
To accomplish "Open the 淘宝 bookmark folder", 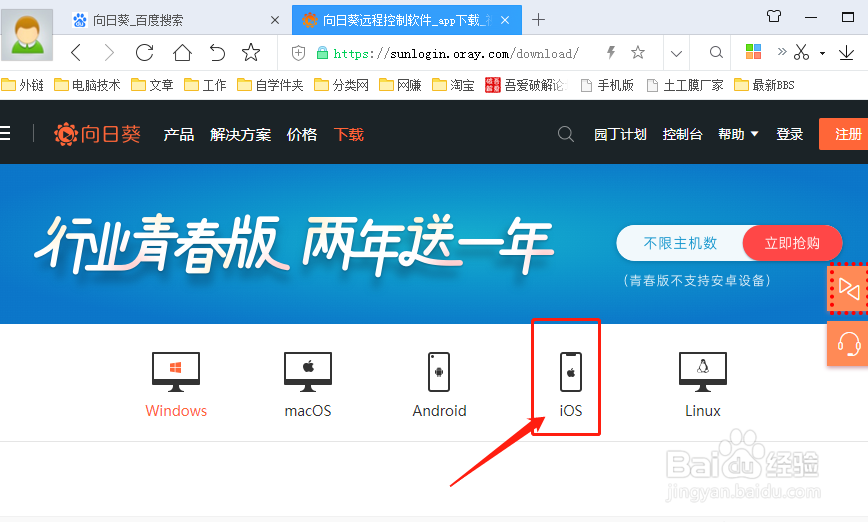I will pyautogui.click(x=453, y=85).
